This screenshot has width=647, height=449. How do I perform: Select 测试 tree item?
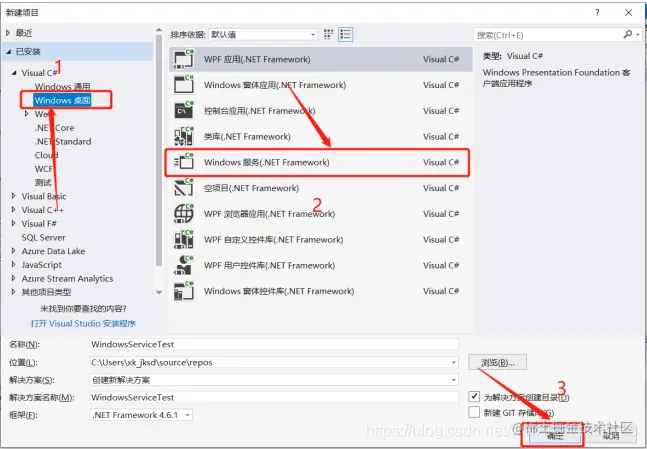43,182
